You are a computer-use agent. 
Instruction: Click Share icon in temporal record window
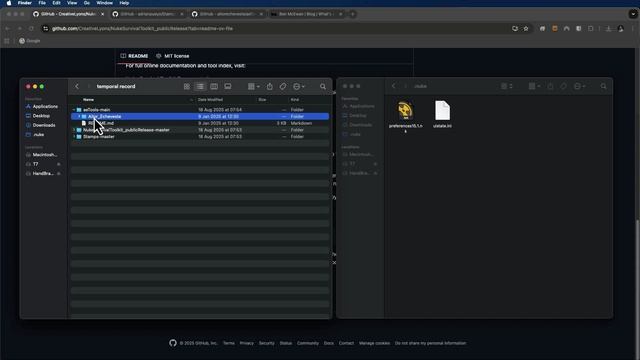[269, 87]
